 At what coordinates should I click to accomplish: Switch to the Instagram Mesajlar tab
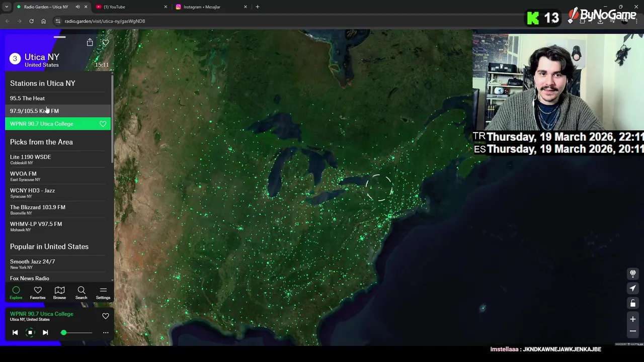(x=211, y=7)
